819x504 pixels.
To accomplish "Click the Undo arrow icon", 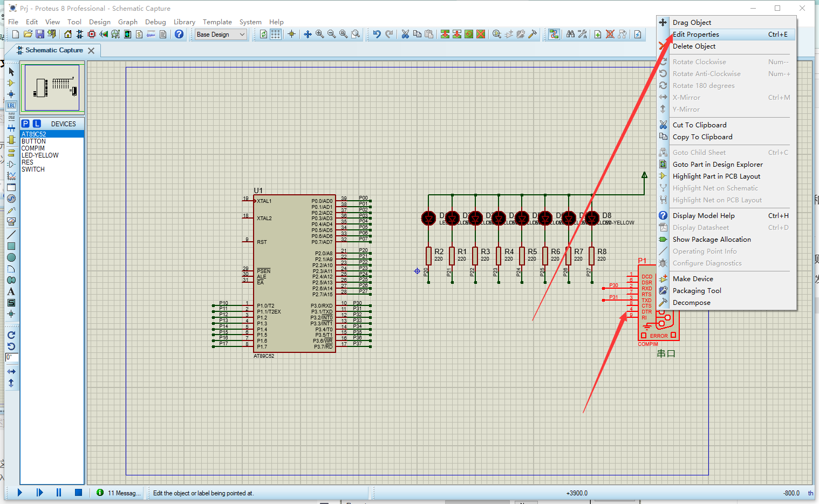I will coord(377,34).
